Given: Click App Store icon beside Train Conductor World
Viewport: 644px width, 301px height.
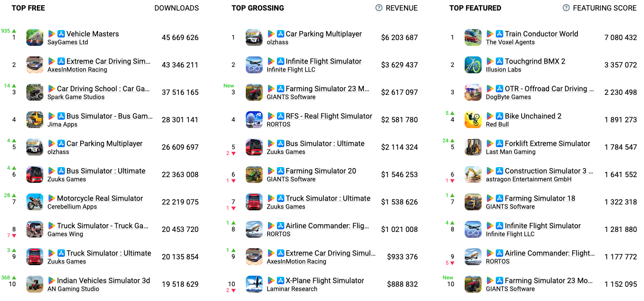Looking at the screenshot, I should tap(499, 34).
